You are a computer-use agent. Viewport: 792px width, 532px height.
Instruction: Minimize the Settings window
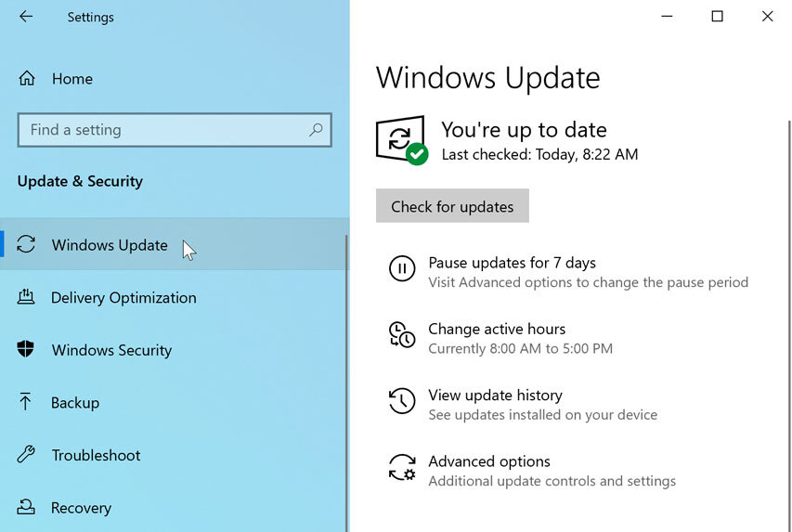point(667,16)
